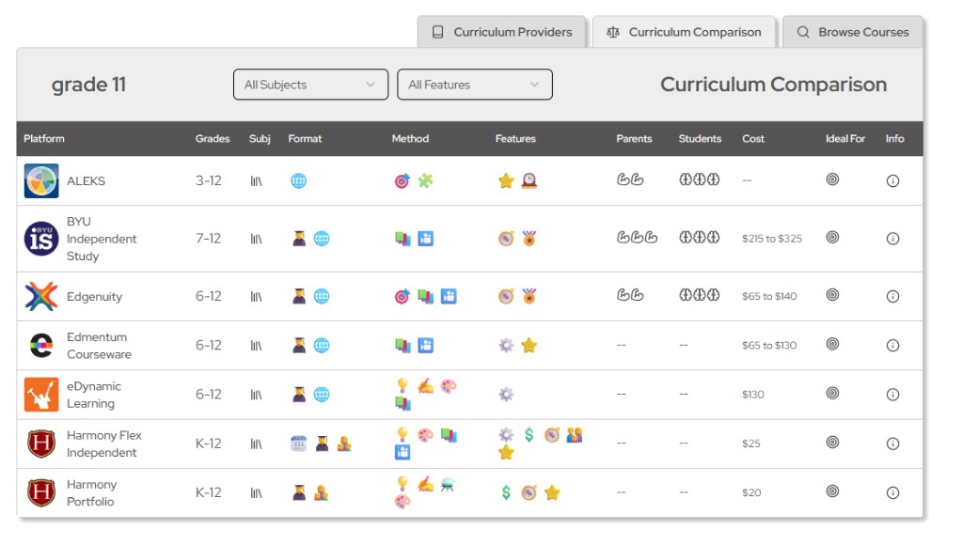Open info for Harmony Flex Independent

893,443
